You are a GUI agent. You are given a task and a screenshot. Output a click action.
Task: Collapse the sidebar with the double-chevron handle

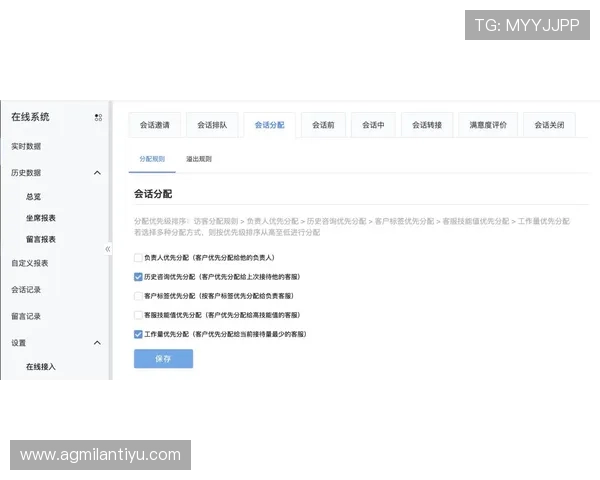tap(108, 249)
